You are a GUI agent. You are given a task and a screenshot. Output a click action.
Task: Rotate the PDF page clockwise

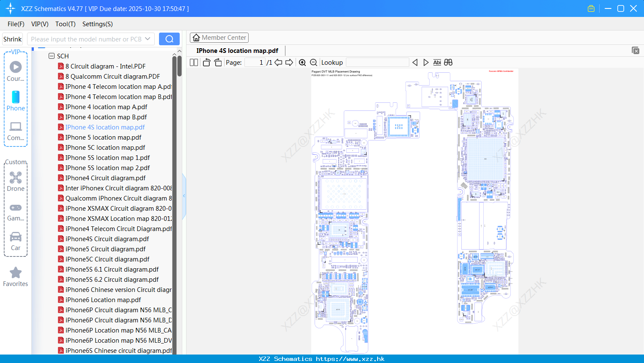click(218, 63)
